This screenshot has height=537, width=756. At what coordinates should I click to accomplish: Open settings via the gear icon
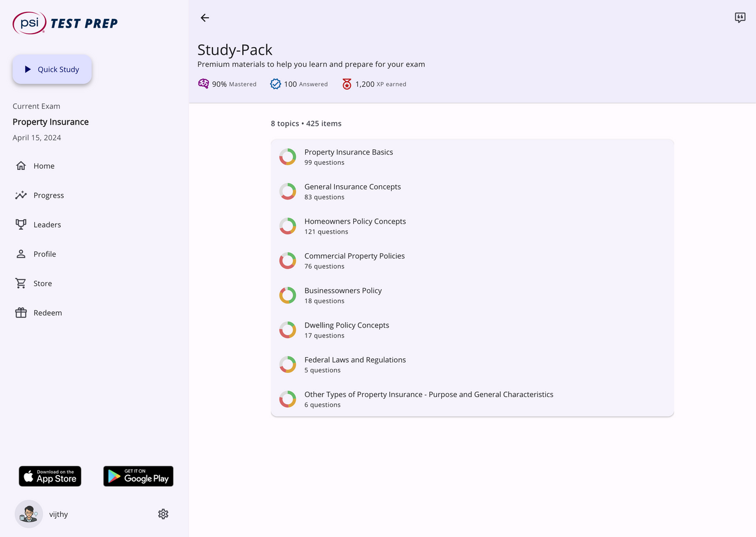point(164,514)
